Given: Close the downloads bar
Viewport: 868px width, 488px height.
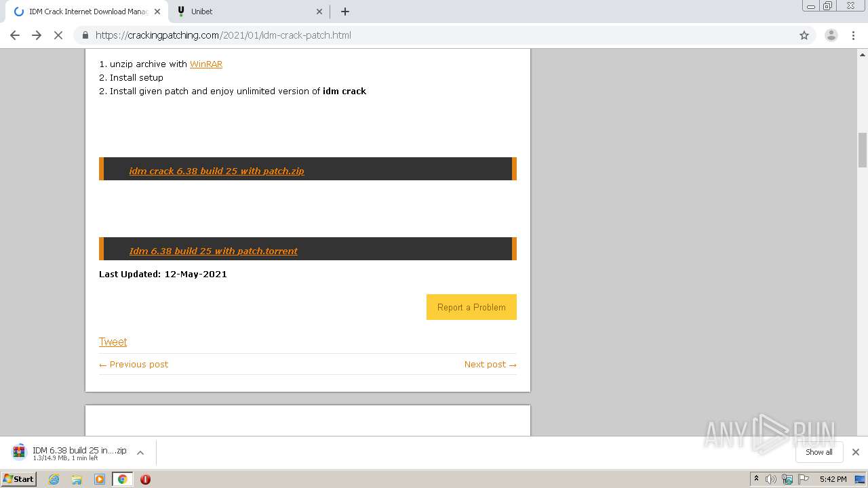Looking at the screenshot, I should pyautogui.click(x=856, y=452).
